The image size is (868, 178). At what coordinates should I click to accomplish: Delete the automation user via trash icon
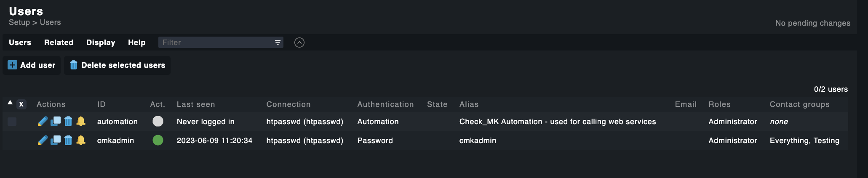point(68,122)
